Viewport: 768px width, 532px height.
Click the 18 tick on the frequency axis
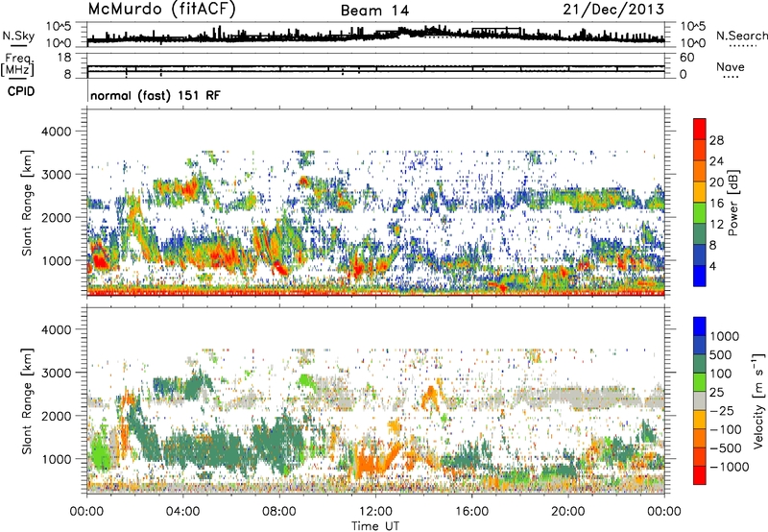click(64, 58)
